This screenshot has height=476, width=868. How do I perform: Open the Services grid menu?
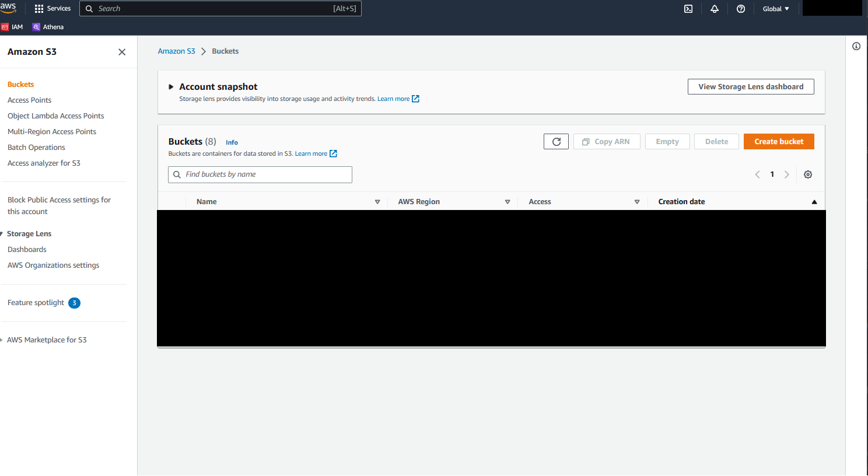(x=52, y=9)
